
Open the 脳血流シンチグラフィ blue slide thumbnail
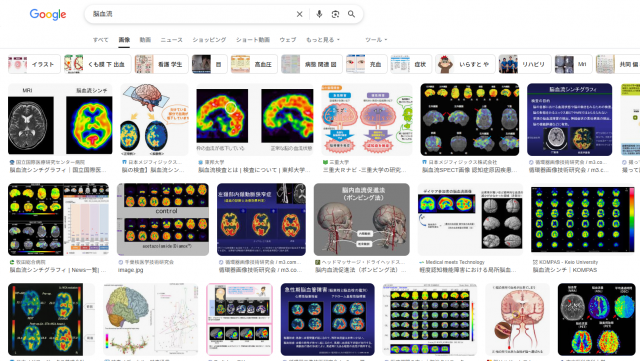pyautogui.click(x=569, y=119)
